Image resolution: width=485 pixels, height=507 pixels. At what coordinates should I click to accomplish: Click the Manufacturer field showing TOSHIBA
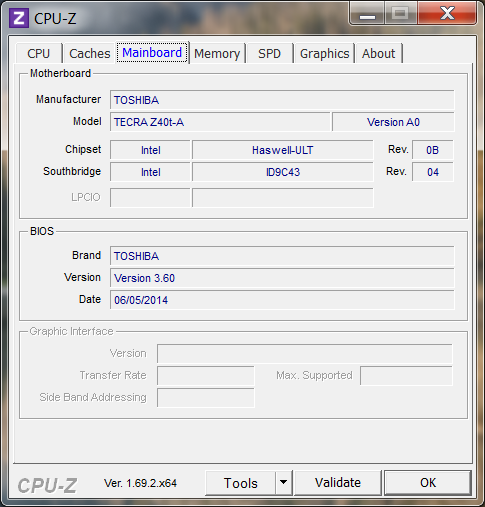pos(282,100)
